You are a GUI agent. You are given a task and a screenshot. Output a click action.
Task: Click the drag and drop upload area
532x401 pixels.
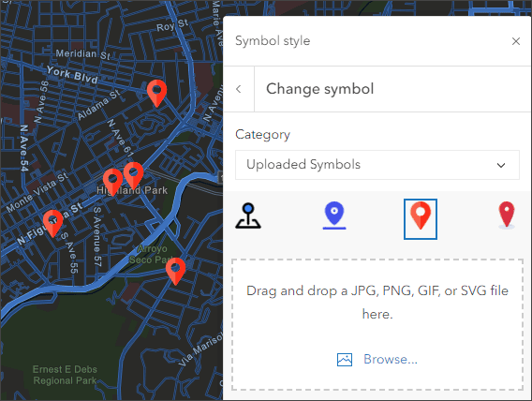377,325
